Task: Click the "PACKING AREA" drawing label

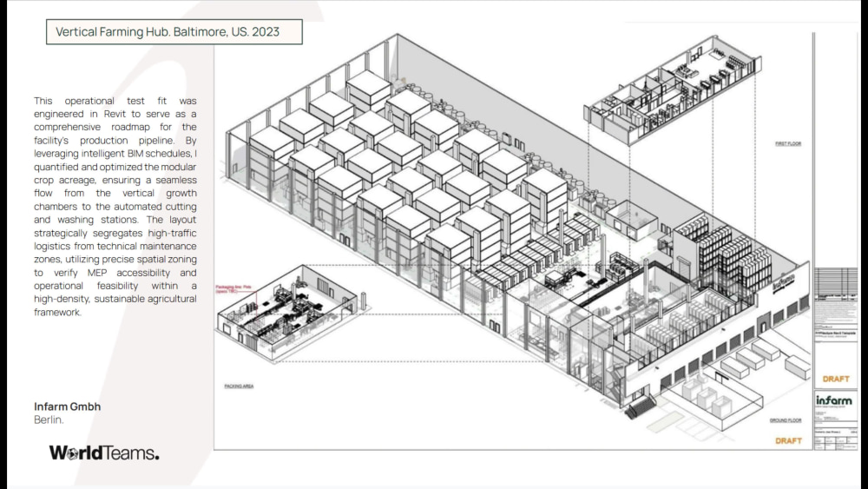Action: 240,386
